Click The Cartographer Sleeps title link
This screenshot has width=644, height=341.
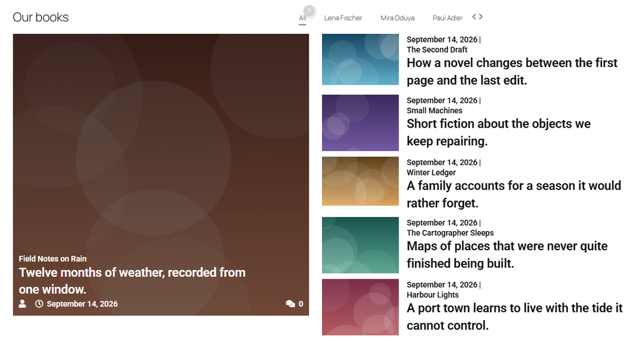[450, 233]
